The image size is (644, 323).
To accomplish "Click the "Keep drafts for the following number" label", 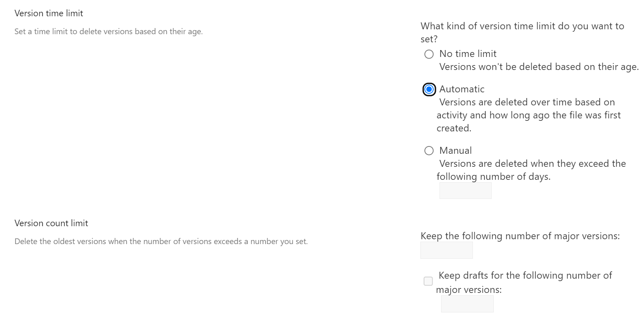I will 525,282.
